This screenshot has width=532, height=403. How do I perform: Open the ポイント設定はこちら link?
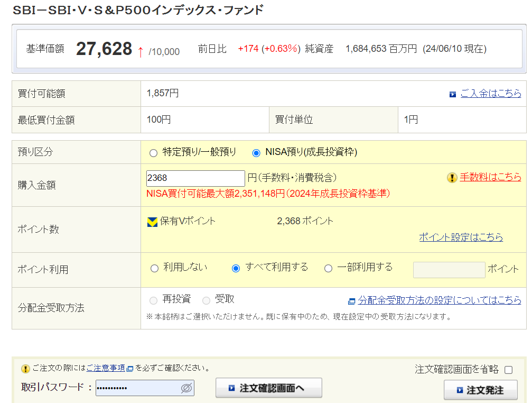click(x=461, y=237)
